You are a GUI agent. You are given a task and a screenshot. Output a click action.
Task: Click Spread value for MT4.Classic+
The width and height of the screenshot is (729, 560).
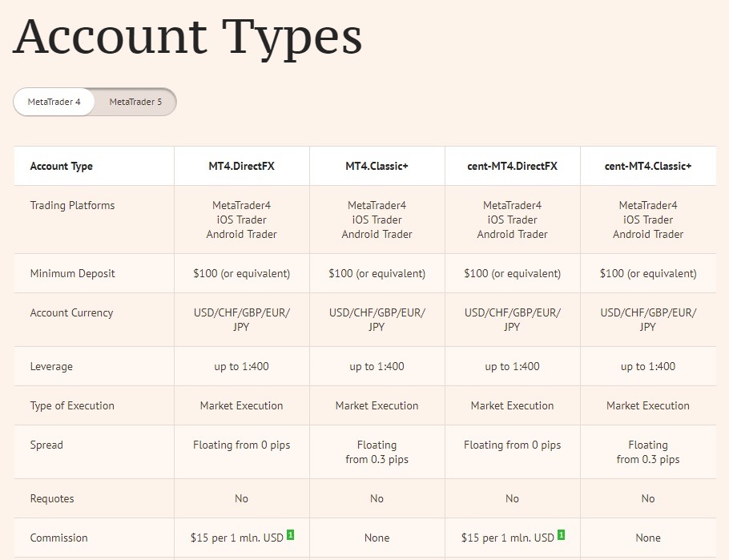(x=377, y=452)
